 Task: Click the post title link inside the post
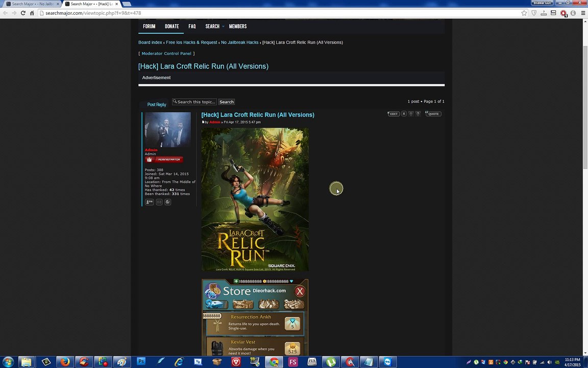tap(258, 115)
